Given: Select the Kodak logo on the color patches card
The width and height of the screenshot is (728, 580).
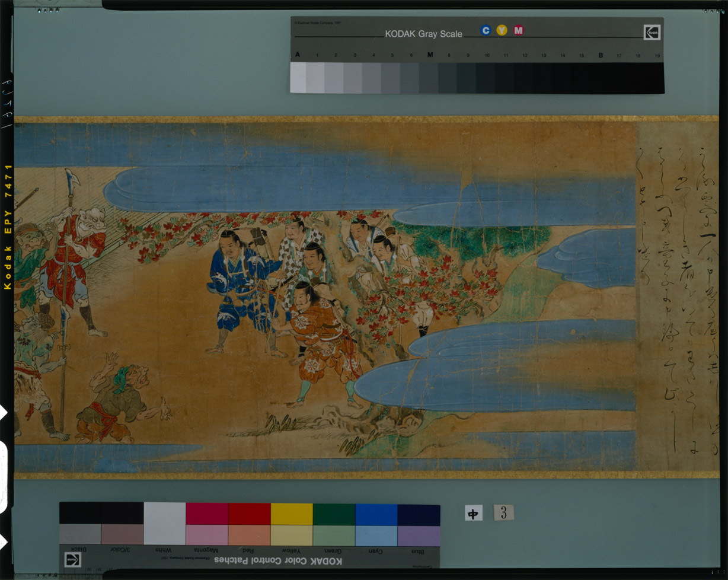Looking at the screenshot, I should pos(73,559).
